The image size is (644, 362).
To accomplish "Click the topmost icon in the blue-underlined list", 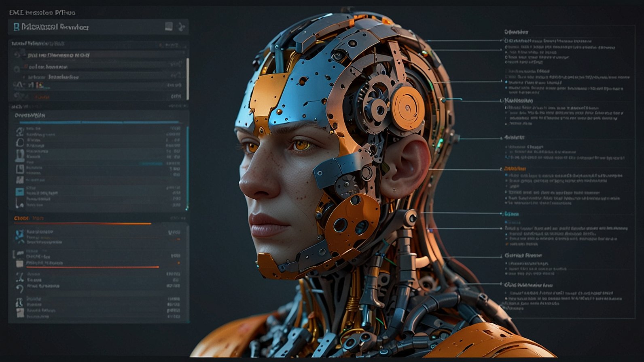I will point(19,131).
